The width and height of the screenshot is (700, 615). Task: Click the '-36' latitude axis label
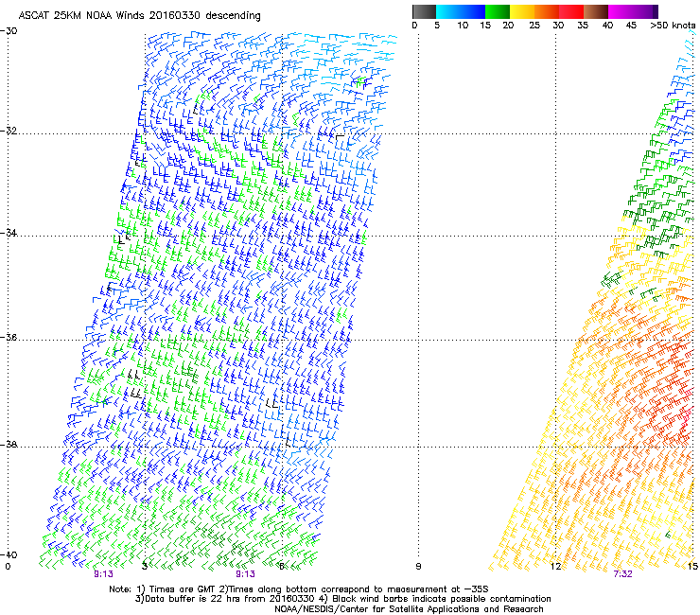point(9,337)
